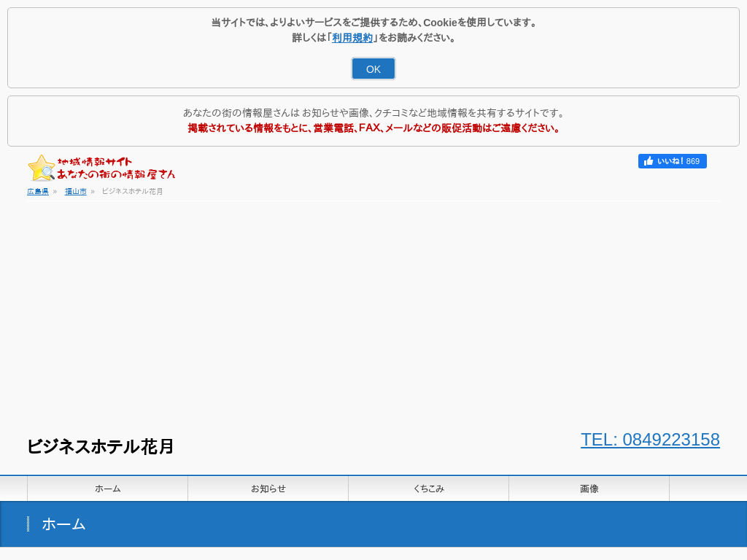The width and height of the screenshot is (747, 560).
Task: Select the お知らせ navigation tab
Action: click(x=268, y=489)
